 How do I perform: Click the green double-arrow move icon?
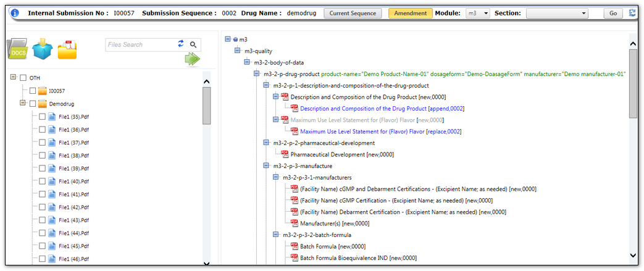click(x=193, y=59)
